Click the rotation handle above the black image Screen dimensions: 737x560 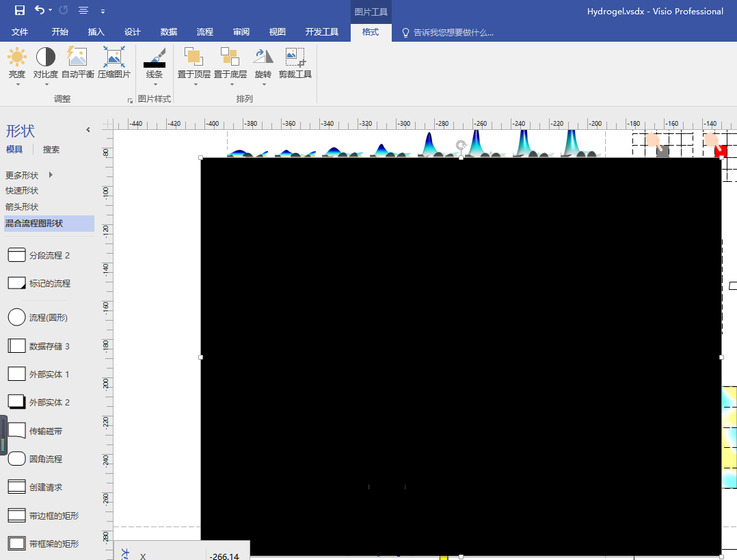pyautogui.click(x=461, y=145)
